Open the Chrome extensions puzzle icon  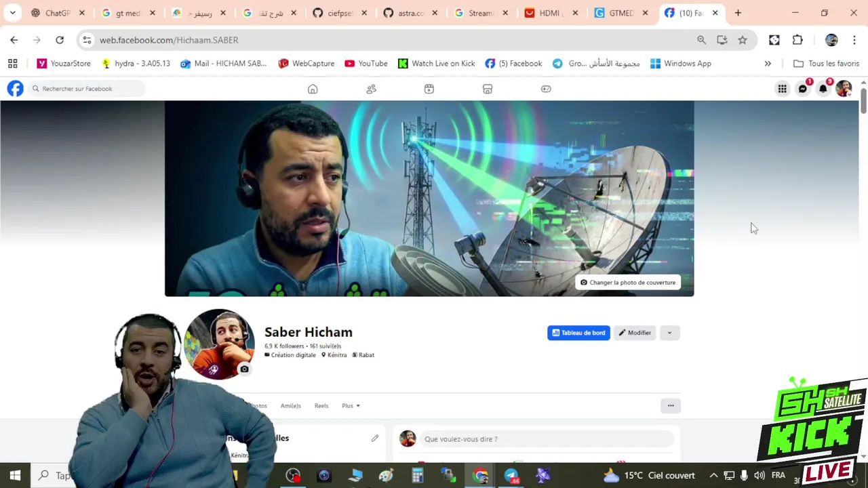797,40
